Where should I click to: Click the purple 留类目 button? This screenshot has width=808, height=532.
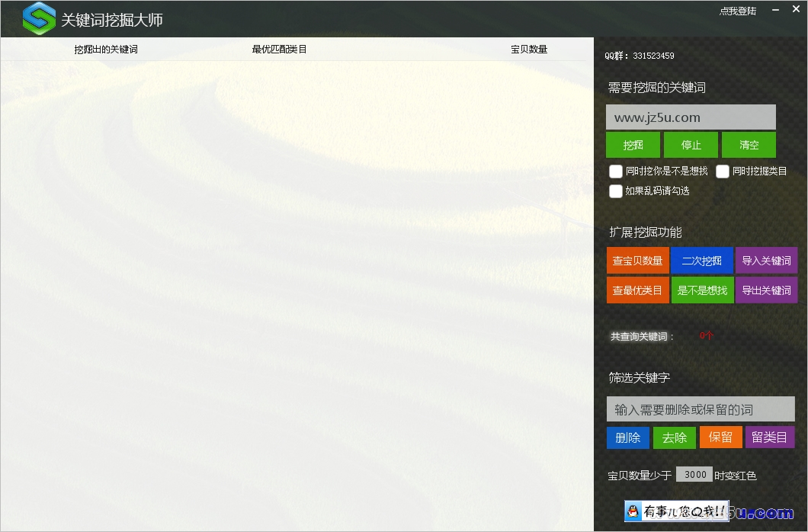click(x=770, y=437)
